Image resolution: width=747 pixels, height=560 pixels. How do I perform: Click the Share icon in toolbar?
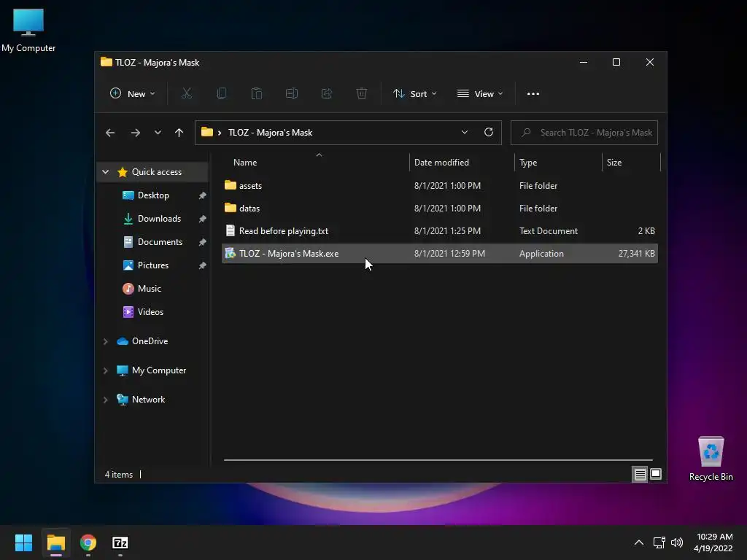pos(327,94)
